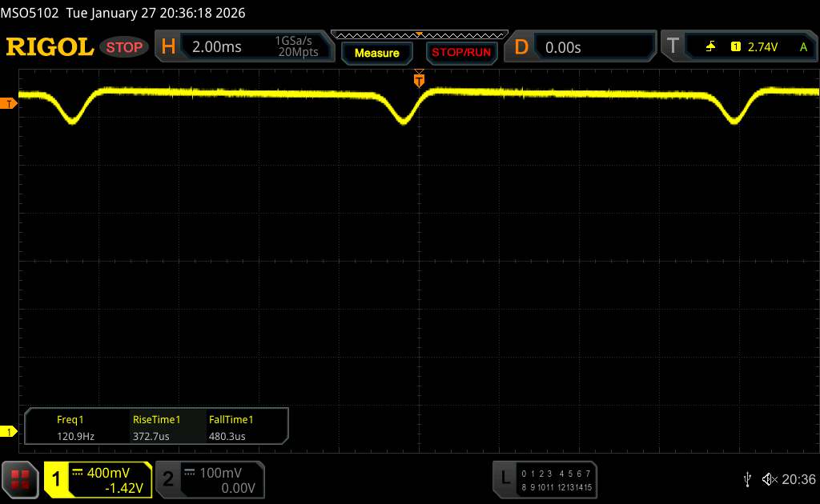
Task: Click the trigger T label icon
Action: (673, 47)
